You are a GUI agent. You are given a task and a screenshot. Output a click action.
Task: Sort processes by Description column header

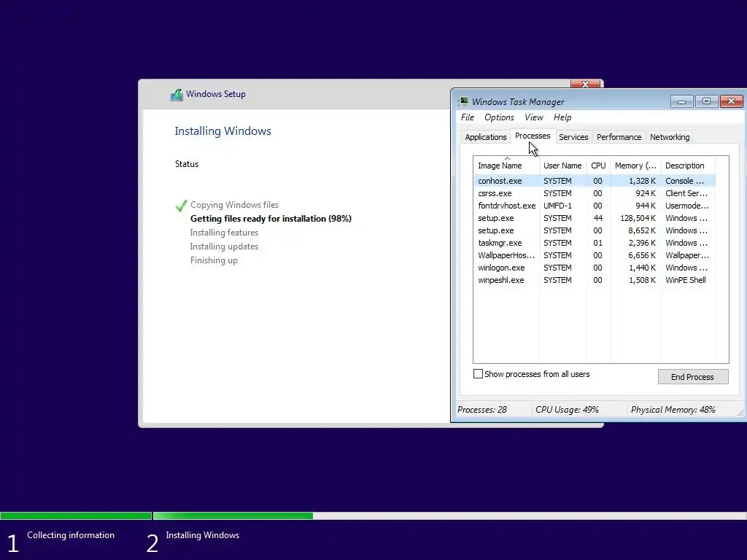[688, 166]
